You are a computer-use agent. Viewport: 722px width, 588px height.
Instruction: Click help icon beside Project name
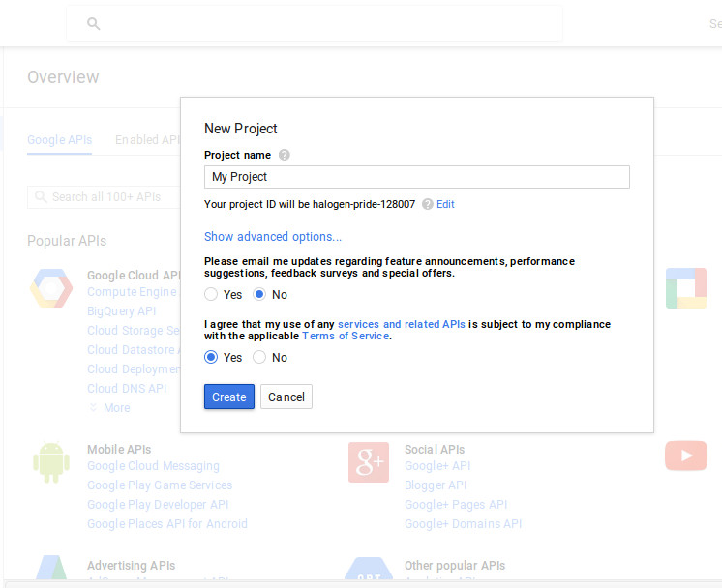[x=285, y=155]
